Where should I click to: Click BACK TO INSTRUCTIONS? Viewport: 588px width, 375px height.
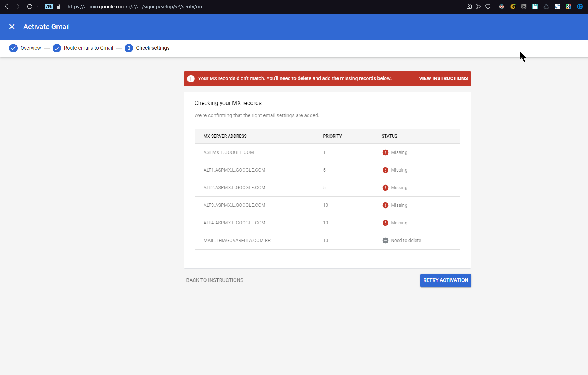pyautogui.click(x=215, y=280)
